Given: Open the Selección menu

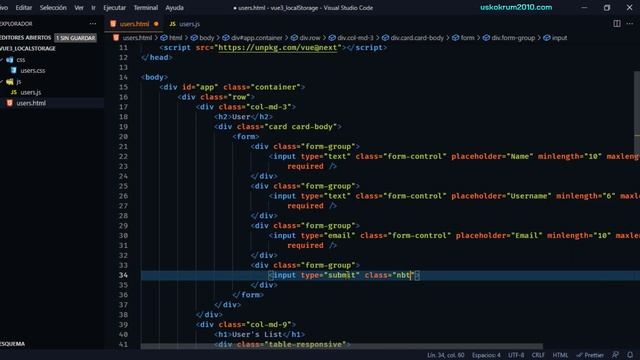Looking at the screenshot, I should (x=53, y=8).
